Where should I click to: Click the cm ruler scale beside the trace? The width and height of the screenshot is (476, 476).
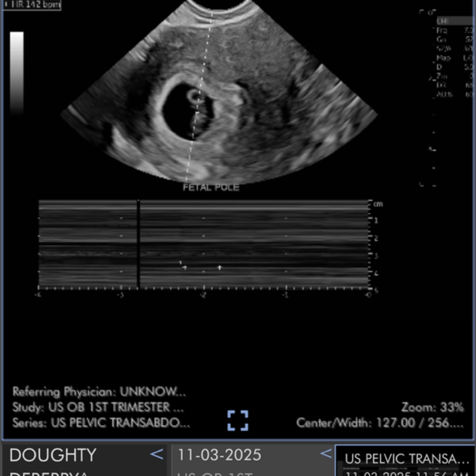click(378, 204)
